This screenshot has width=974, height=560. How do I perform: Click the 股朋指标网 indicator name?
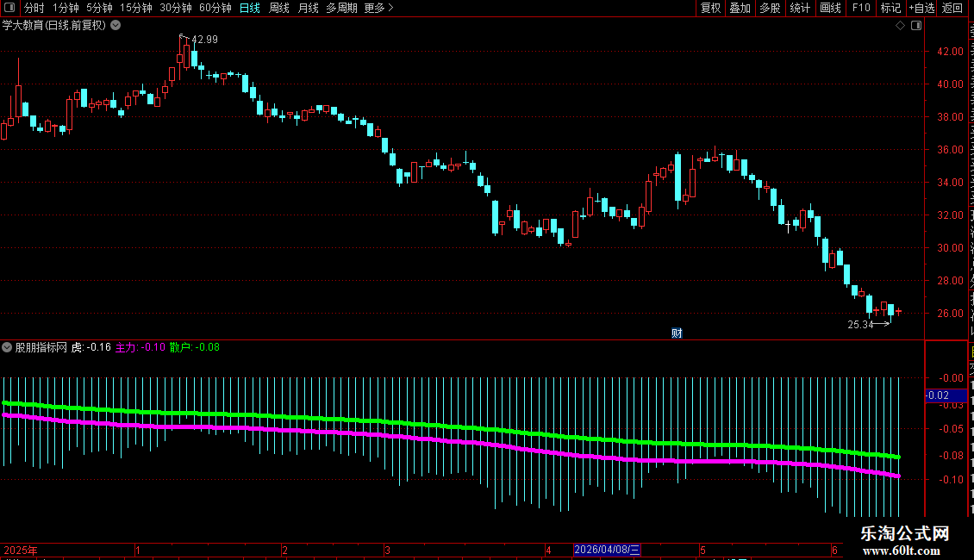pos(41,347)
